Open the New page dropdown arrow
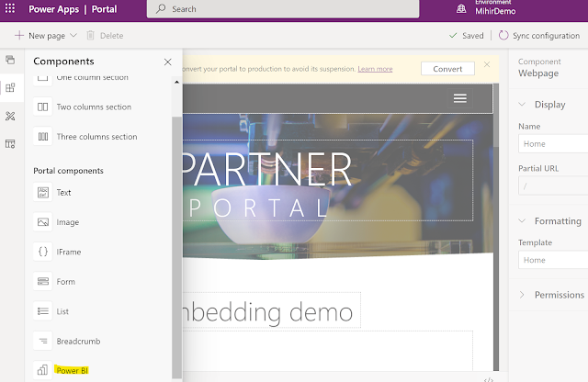Viewport: 588px width, 382px height. (73, 35)
